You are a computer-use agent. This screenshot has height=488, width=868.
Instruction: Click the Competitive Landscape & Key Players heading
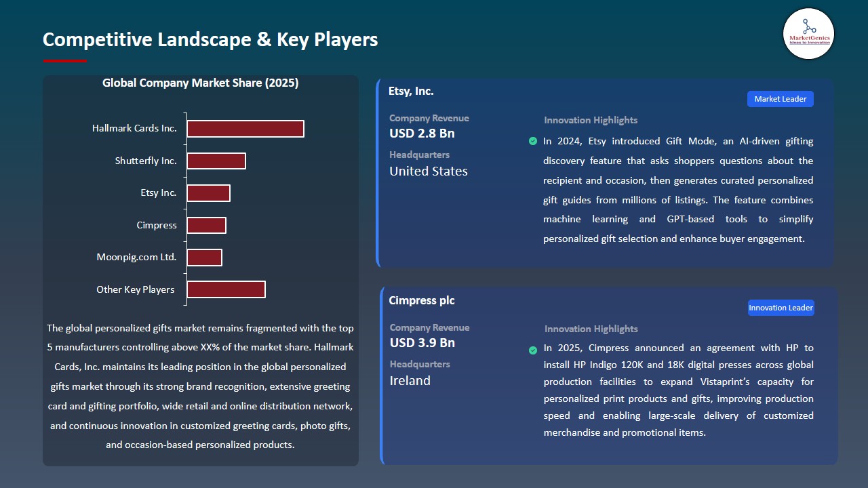[210, 39]
